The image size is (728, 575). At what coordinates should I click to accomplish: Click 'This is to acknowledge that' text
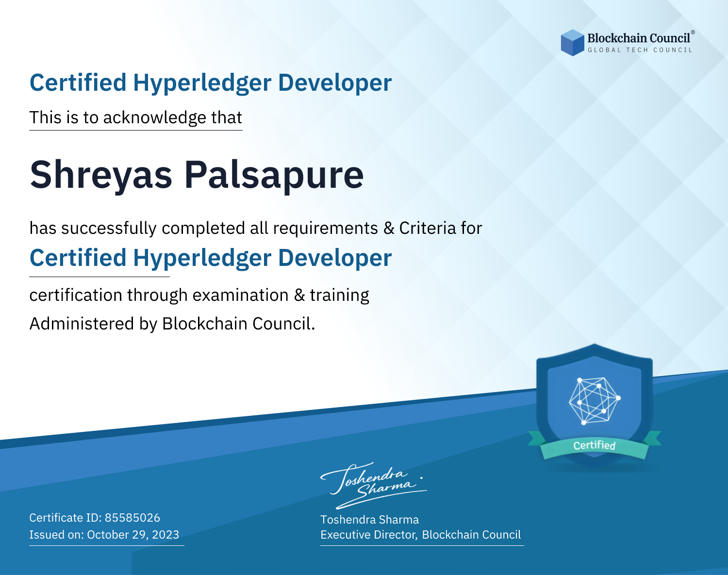136,118
